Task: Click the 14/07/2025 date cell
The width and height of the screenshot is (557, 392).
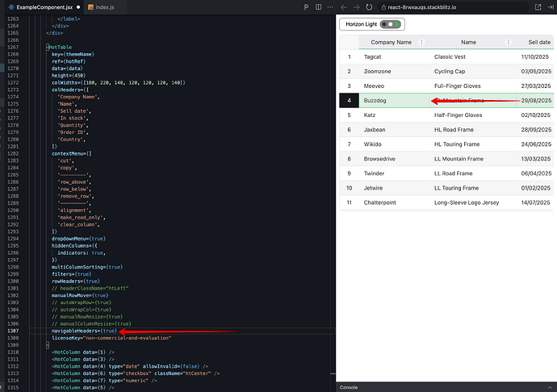Action: coord(535,202)
